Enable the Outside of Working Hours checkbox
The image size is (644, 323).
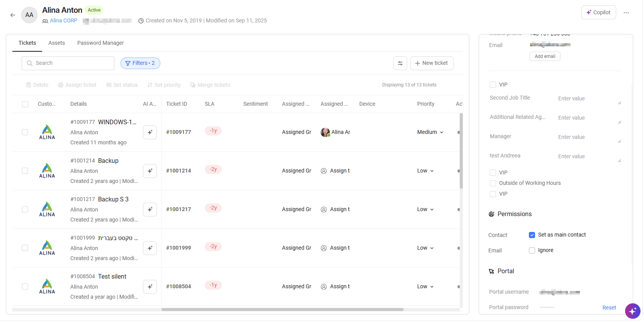coord(493,183)
